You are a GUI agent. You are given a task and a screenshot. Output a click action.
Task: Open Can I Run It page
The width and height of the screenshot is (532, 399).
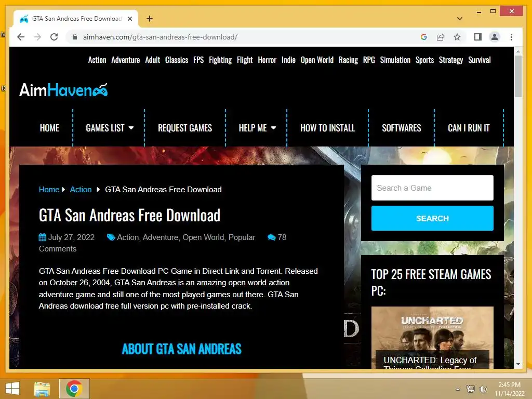pos(469,128)
